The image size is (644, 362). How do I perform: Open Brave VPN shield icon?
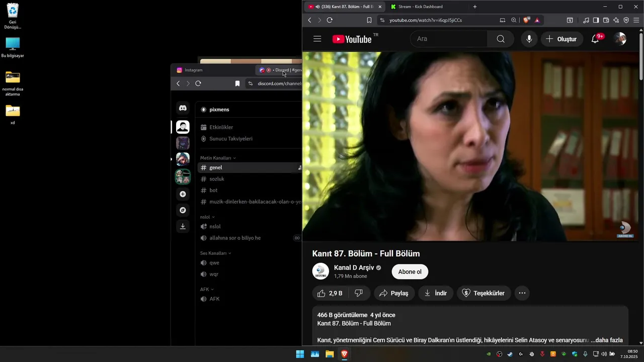coord(626,20)
